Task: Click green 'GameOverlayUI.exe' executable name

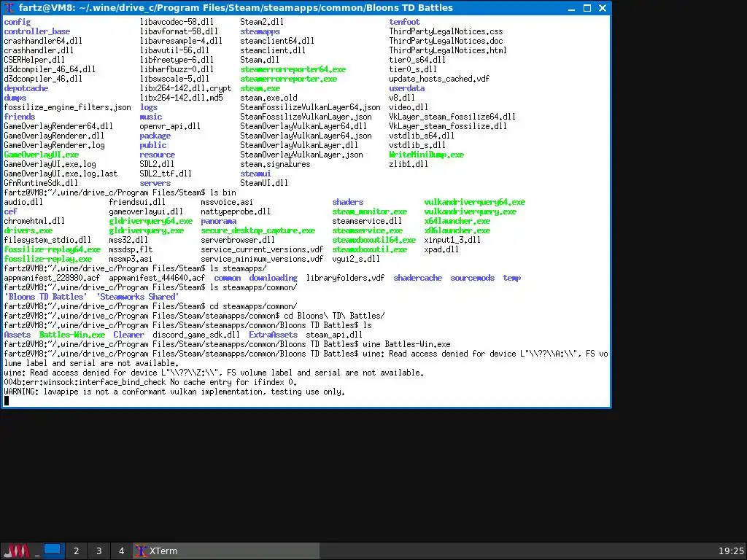Action: point(42,155)
